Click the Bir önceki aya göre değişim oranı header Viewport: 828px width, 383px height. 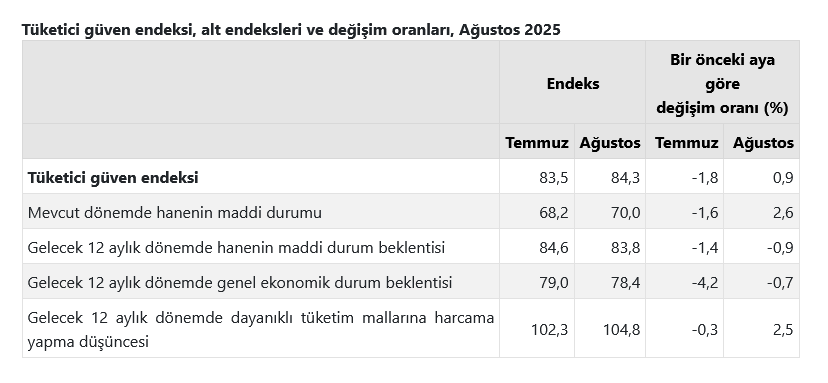click(x=722, y=83)
